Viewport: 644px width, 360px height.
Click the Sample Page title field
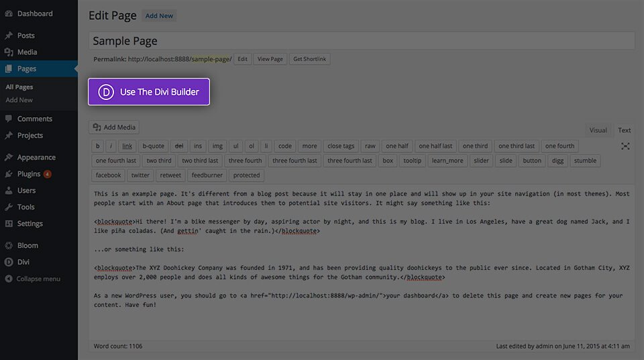pos(362,41)
